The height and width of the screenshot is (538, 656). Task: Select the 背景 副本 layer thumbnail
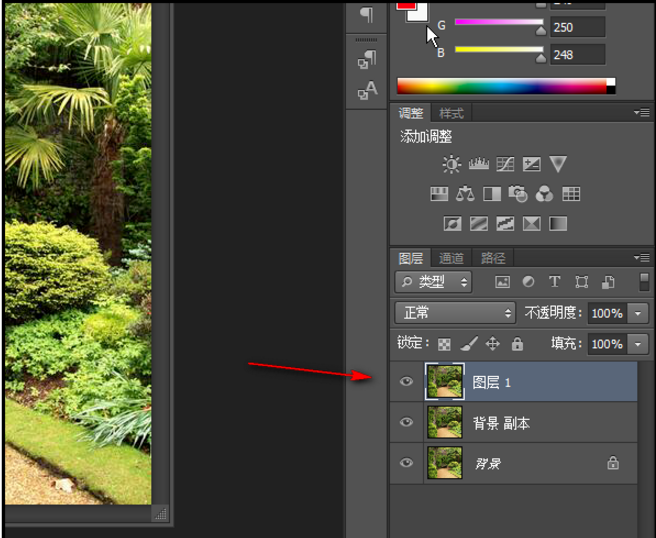[x=443, y=423]
